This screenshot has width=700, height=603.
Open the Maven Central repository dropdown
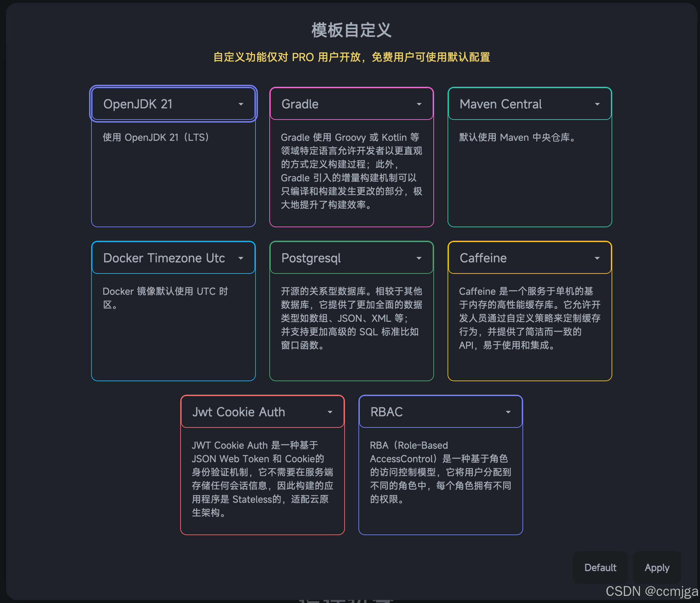coord(529,104)
